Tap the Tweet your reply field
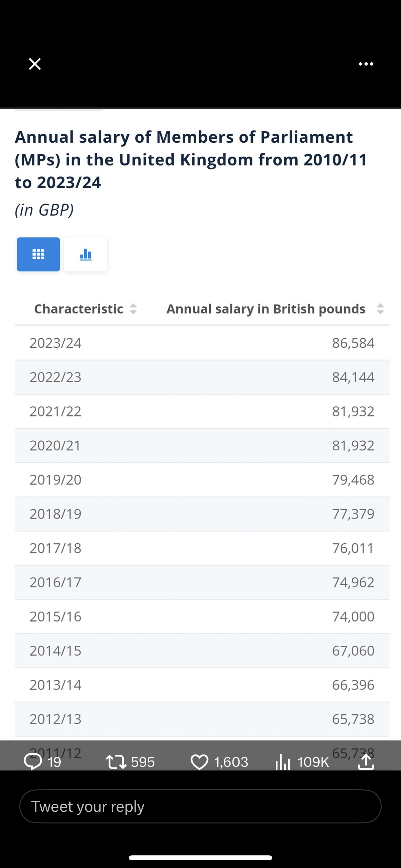Screen dimensions: 401x868 point(200,806)
